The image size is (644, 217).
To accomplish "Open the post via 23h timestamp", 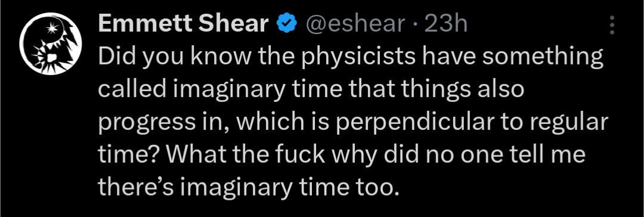I will click(x=445, y=24).
